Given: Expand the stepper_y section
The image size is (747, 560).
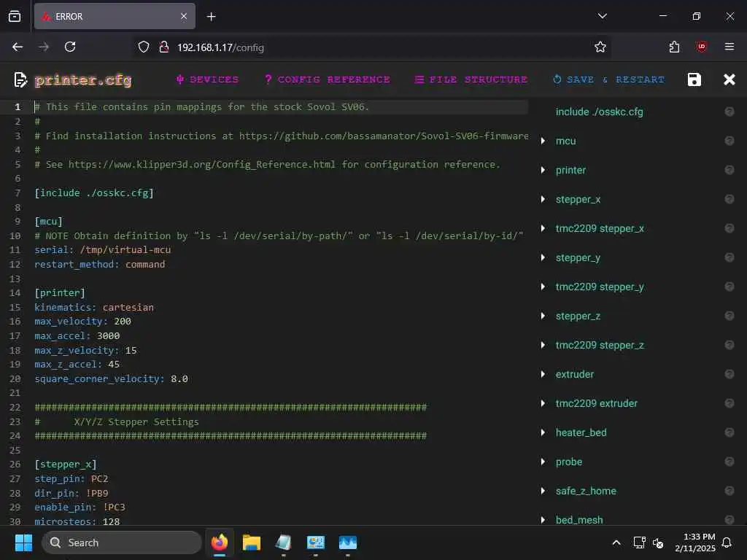Looking at the screenshot, I should pos(543,257).
